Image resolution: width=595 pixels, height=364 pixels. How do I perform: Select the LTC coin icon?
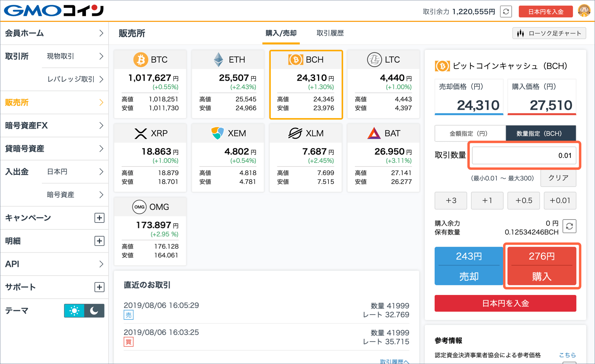coord(374,59)
